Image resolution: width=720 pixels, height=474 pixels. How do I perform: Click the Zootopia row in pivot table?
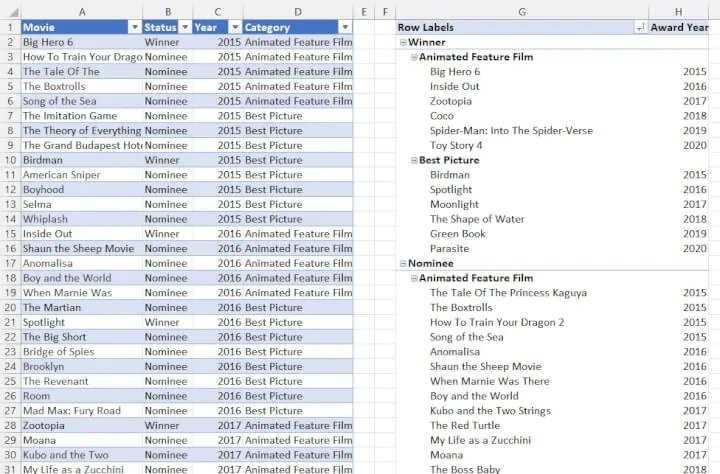(x=451, y=102)
